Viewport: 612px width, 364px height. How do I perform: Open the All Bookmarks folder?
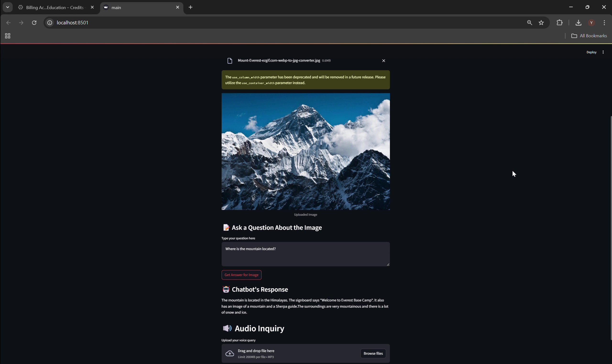coord(589,36)
